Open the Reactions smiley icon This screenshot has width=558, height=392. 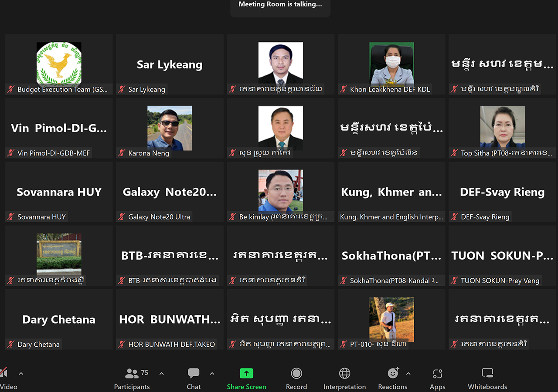[x=393, y=373]
